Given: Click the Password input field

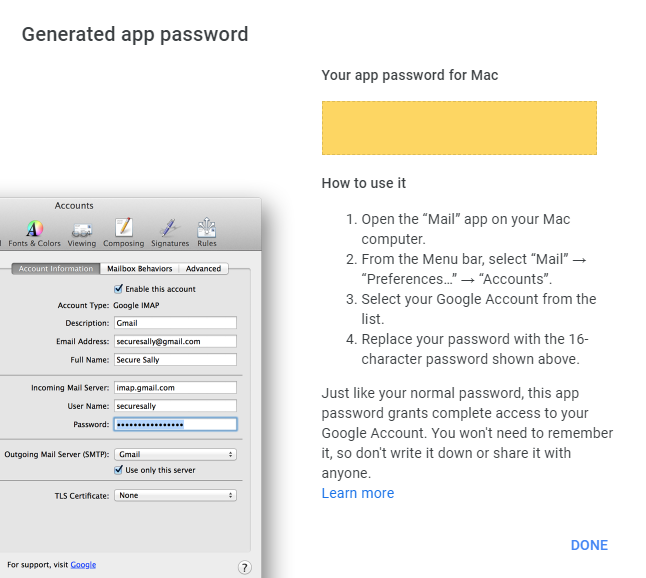Looking at the screenshot, I should [175, 424].
